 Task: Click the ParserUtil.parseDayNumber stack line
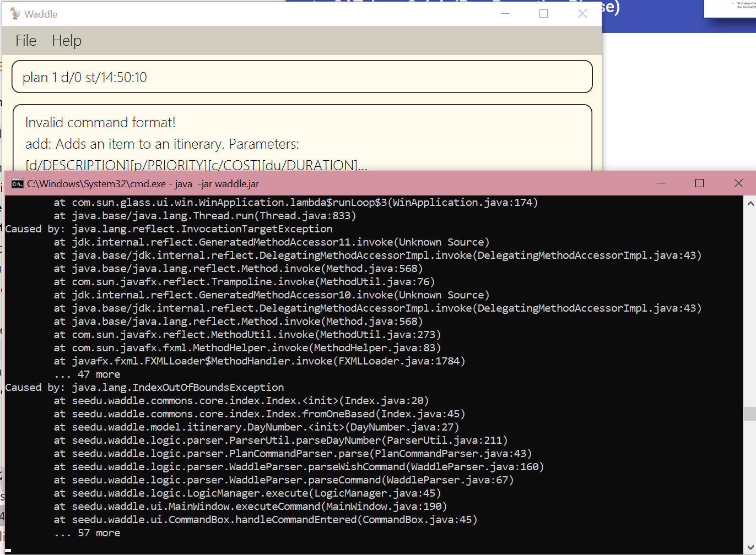point(281,440)
